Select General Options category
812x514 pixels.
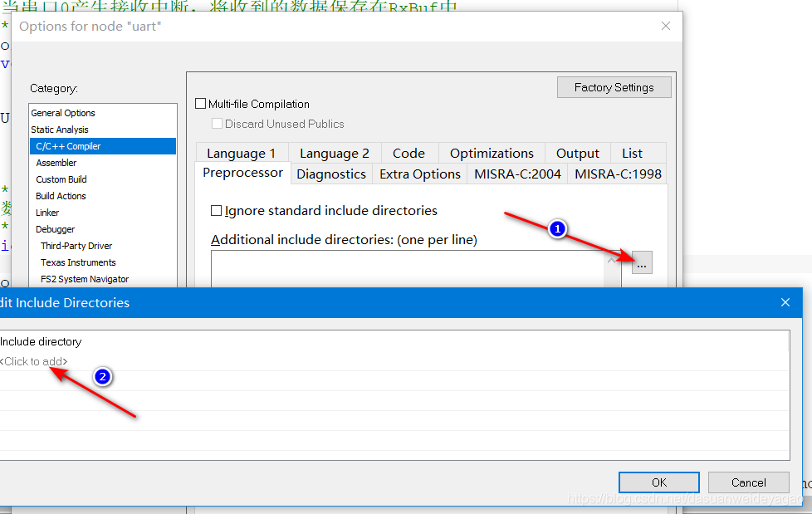coord(102,113)
